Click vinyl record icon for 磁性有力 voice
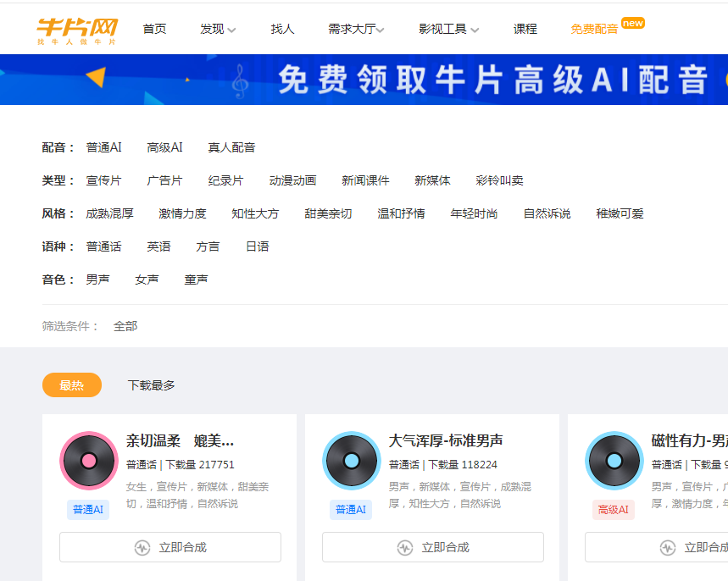This screenshot has height=581, width=728. (x=614, y=461)
